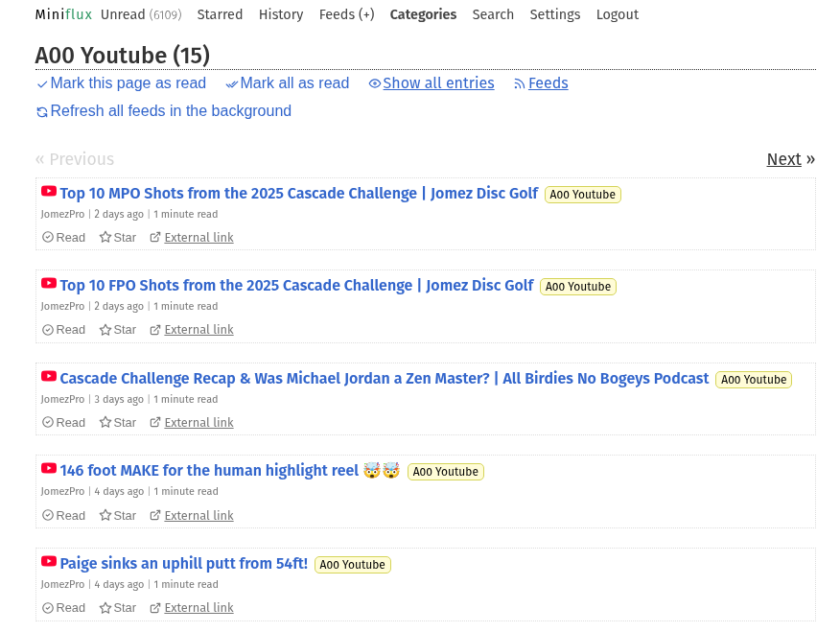The height and width of the screenshot is (632, 840).
Task: Go to Unread in the navigation bar
Action: pos(123,14)
